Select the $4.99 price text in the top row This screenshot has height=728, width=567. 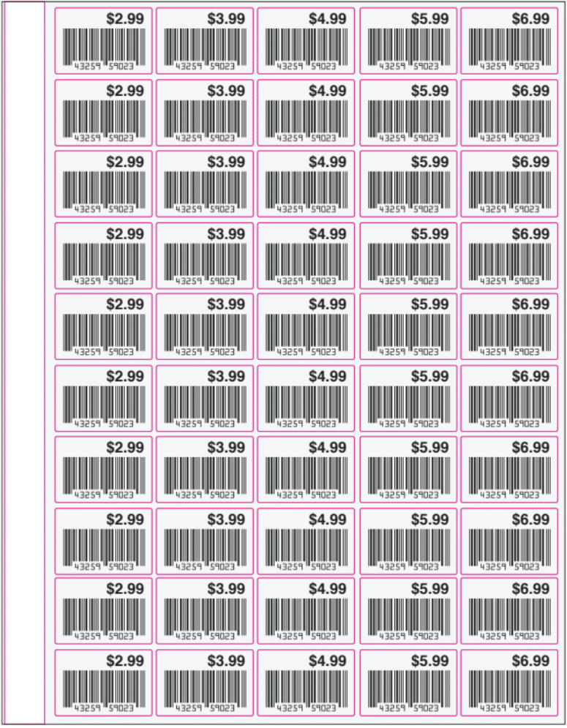click(328, 19)
